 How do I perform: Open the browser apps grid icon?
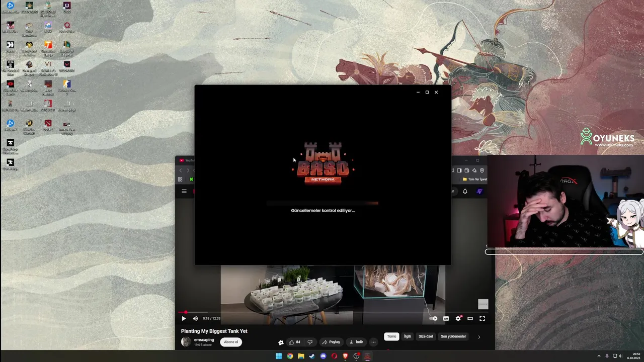180,179
